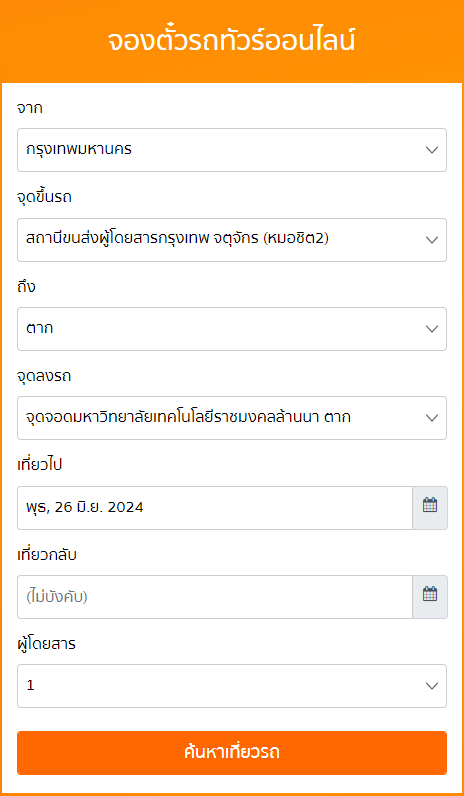Open the จุดลงรถ drop-off point dropdown
Image resolution: width=464 pixels, height=796 pixels.
click(232, 418)
